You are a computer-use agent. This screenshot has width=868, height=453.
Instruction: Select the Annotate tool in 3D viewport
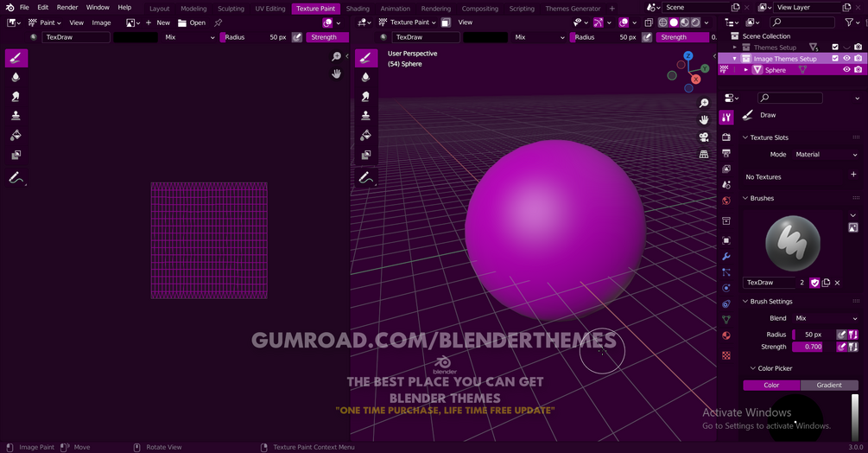(x=366, y=178)
